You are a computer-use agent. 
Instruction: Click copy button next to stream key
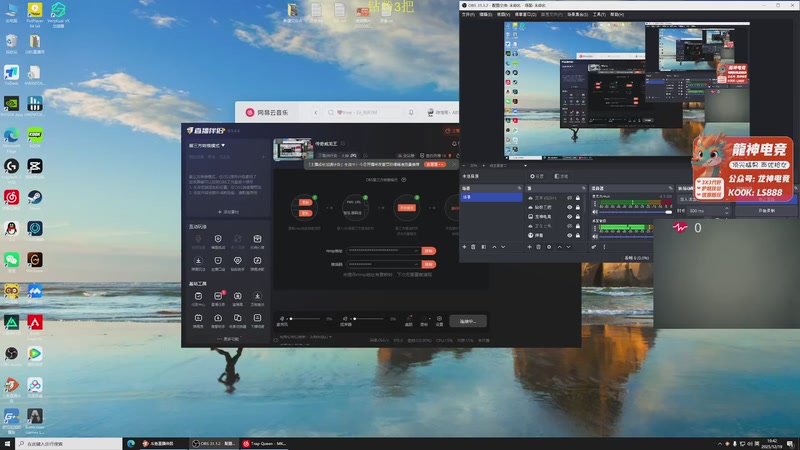pos(429,264)
